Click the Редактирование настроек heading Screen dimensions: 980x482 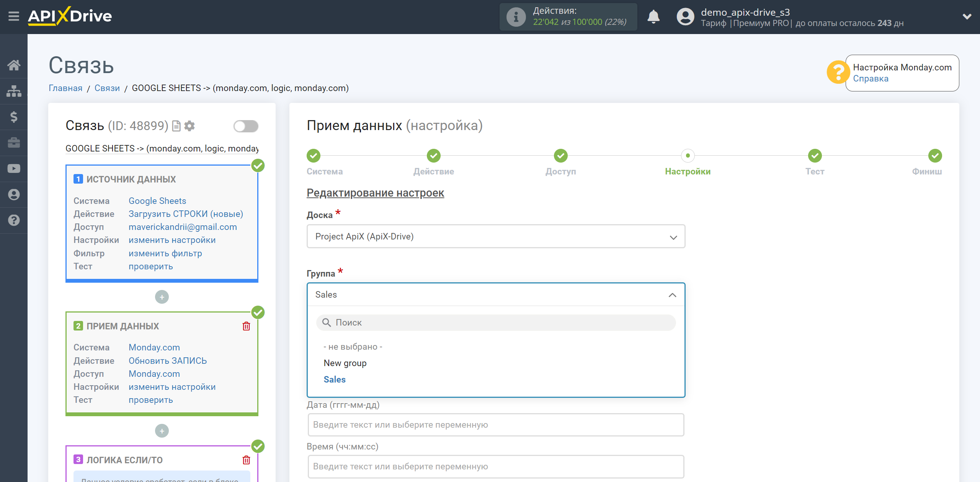pos(375,193)
